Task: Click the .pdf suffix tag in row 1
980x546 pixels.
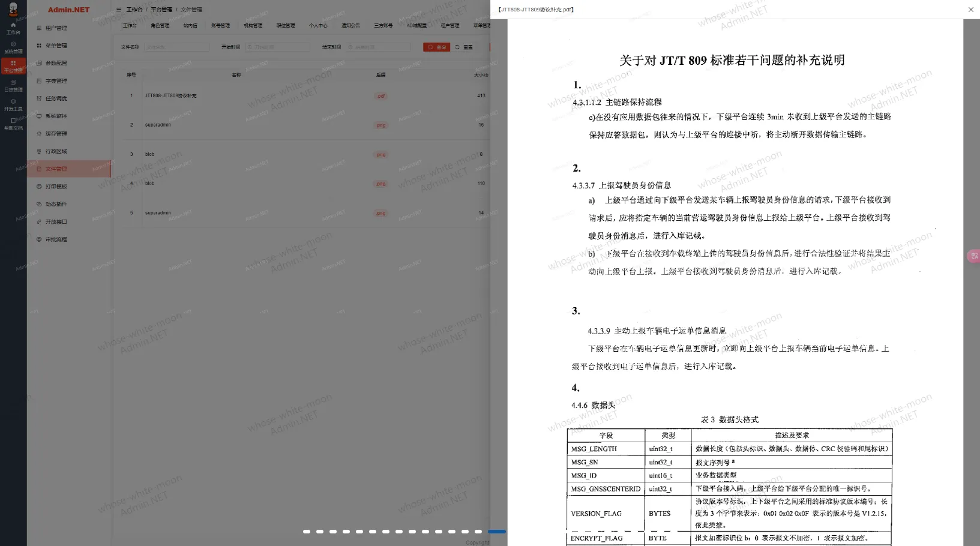Action: (x=381, y=96)
